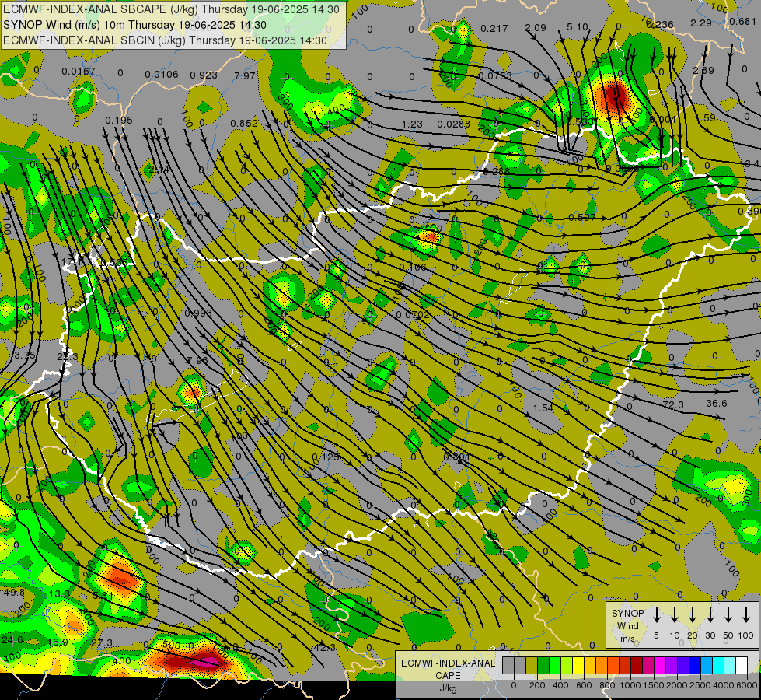
Task: Pick the bright magenta CAPE legend swatch
Action: pos(660,665)
